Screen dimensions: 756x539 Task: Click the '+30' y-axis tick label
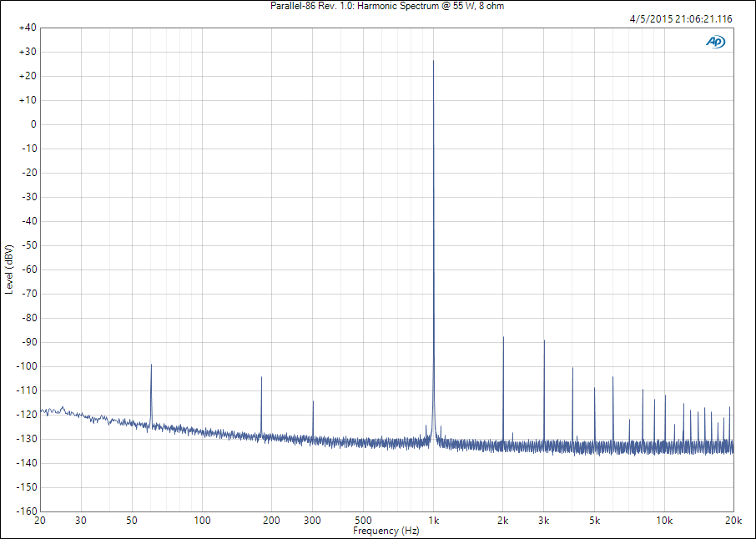28,52
